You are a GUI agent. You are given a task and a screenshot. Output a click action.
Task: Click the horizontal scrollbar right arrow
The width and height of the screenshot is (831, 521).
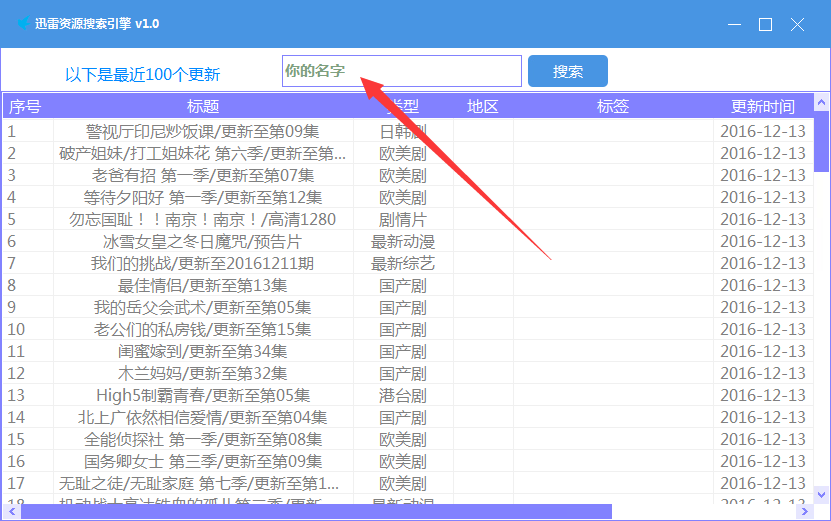[x=805, y=511]
